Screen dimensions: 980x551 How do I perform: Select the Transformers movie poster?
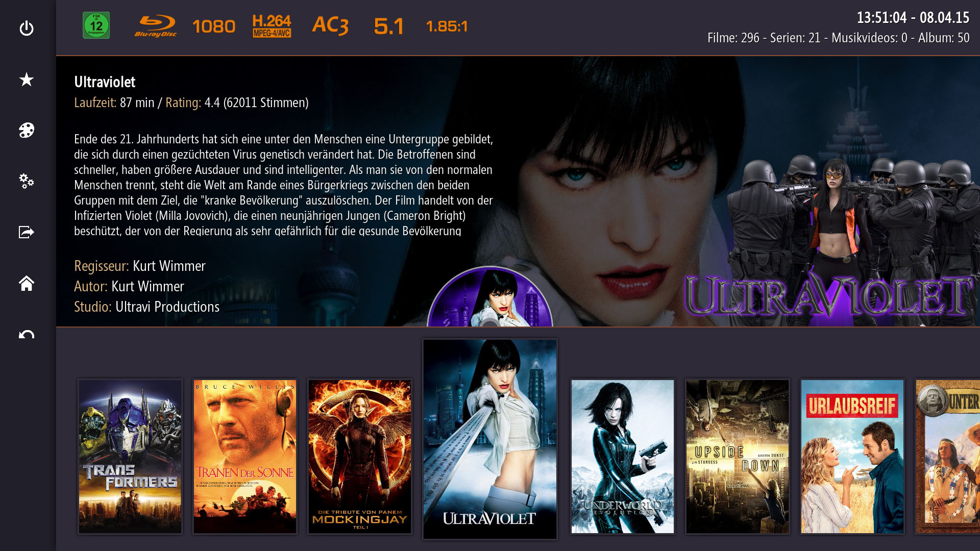tap(130, 457)
